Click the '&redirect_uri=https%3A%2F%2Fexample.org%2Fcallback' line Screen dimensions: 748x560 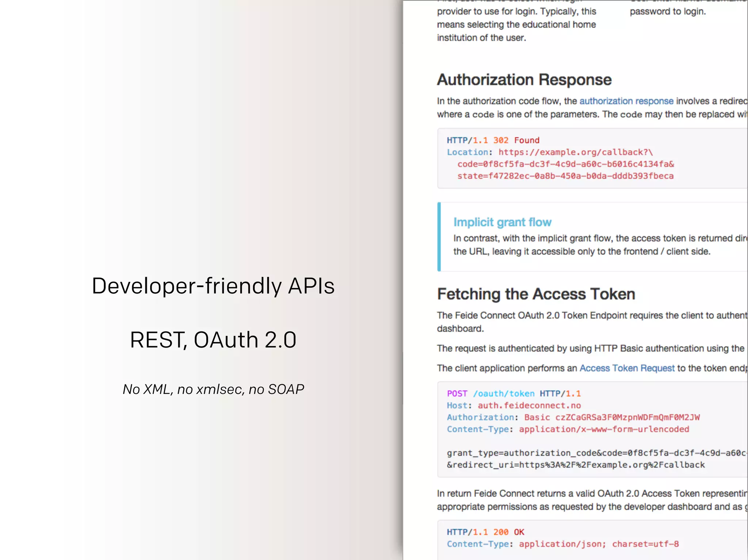pyautogui.click(x=576, y=465)
